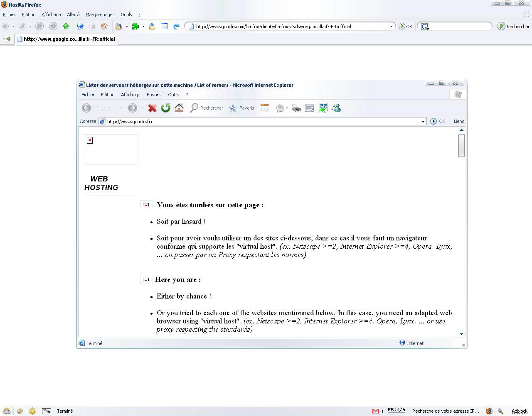The image size is (532, 416).
Task: Click the Firefox Home icon
Action: tap(104, 26)
